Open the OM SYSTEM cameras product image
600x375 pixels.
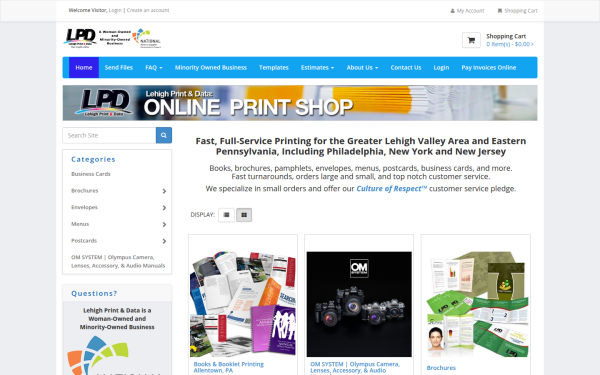pyautogui.click(x=359, y=304)
